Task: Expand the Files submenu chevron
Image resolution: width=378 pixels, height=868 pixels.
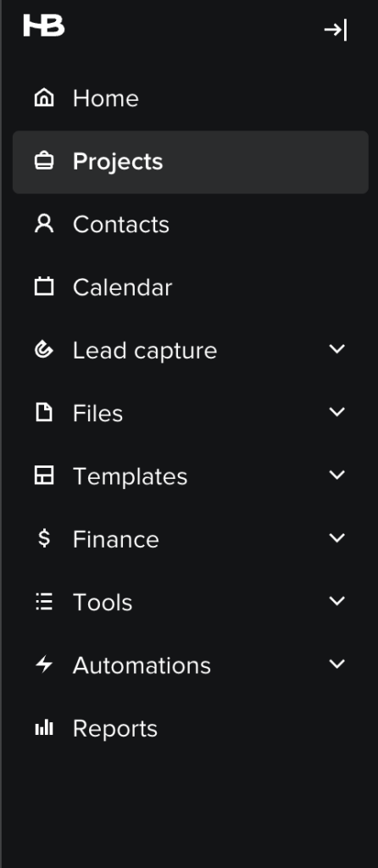Action: click(336, 412)
